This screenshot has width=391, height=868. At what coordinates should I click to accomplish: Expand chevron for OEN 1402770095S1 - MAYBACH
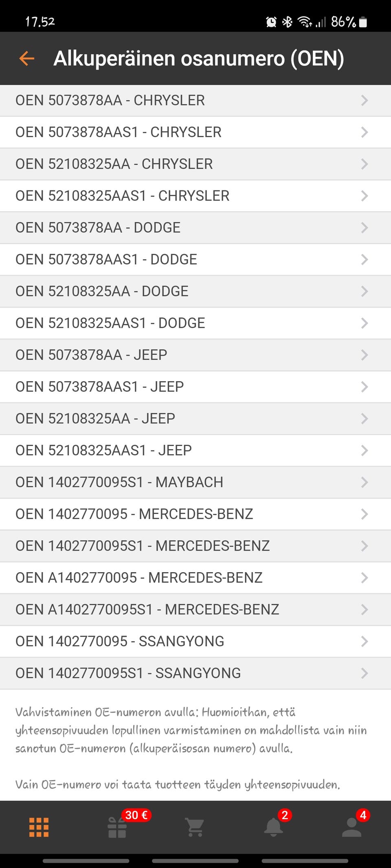click(365, 482)
